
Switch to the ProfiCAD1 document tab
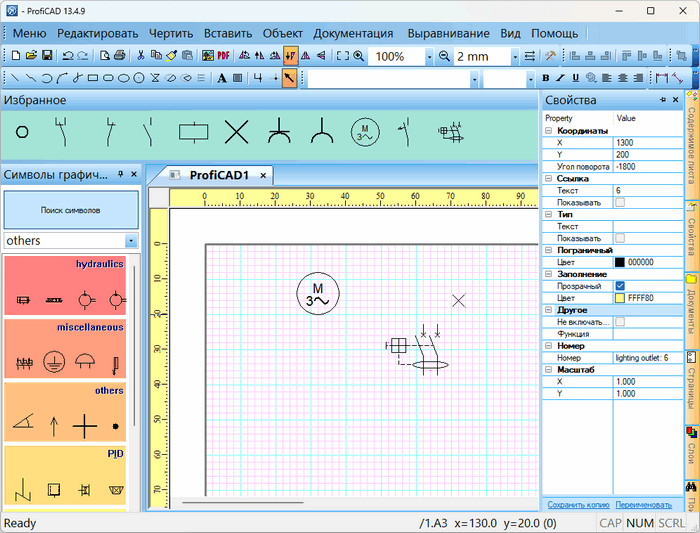pyautogui.click(x=218, y=174)
